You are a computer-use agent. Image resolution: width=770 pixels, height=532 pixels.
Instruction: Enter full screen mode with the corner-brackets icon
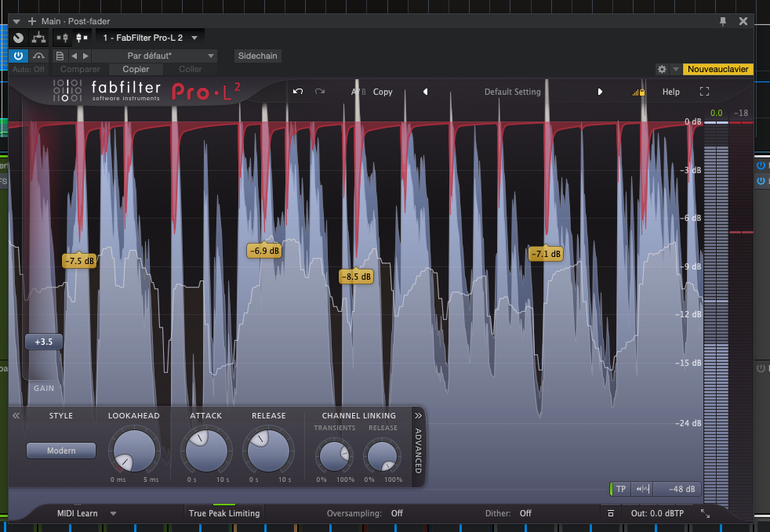tap(704, 92)
